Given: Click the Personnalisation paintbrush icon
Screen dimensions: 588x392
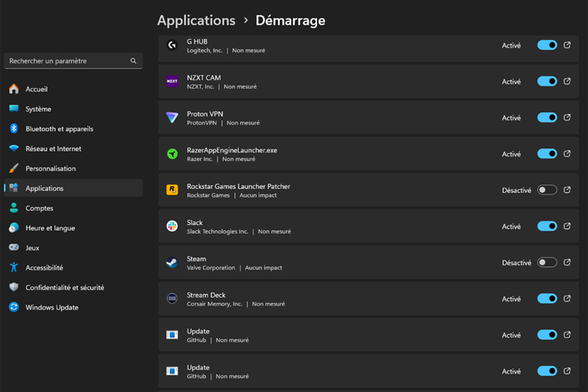Looking at the screenshot, I should (x=14, y=168).
